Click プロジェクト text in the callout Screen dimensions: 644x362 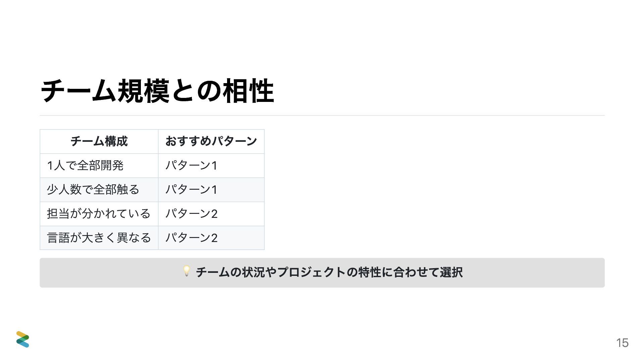[x=312, y=272]
